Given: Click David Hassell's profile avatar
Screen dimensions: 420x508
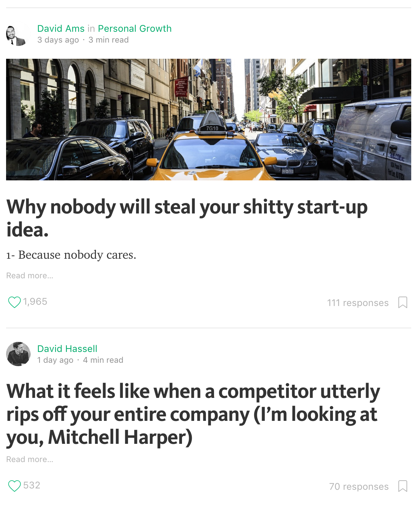Looking at the screenshot, I should coord(18,354).
